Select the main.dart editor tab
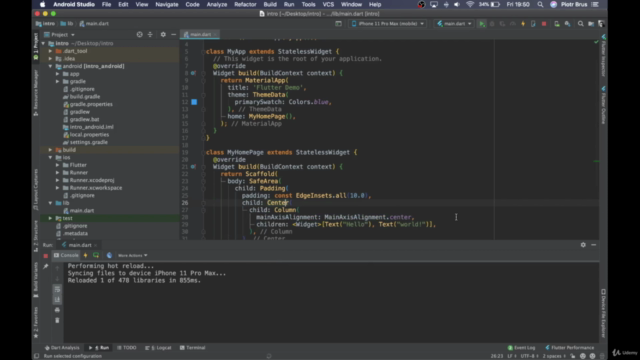640x360 pixels. [x=200, y=35]
